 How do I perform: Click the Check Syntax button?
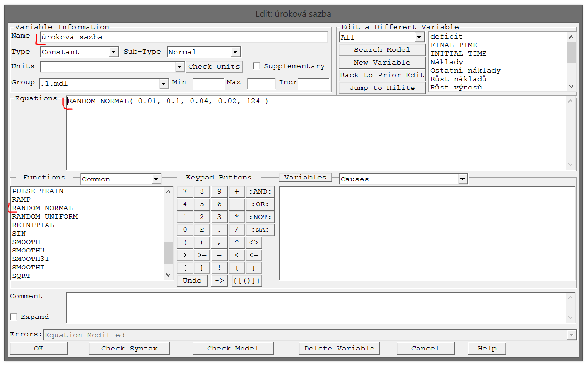coord(129,349)
